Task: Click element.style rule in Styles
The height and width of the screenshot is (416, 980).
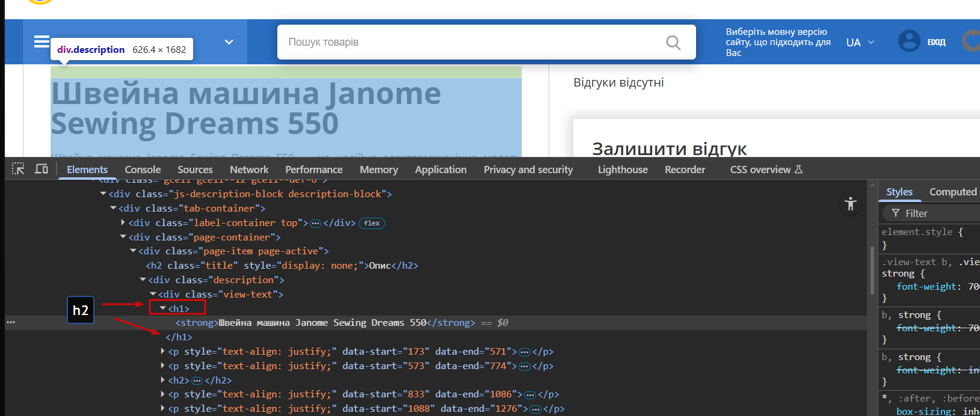Action: pos(922,232)
